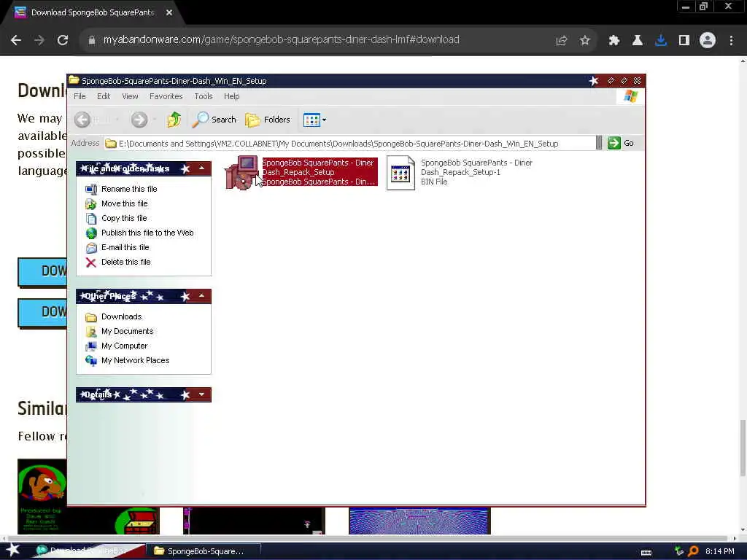
Task: Open the Edit menu in Explorer
Action: pos(104,96)
